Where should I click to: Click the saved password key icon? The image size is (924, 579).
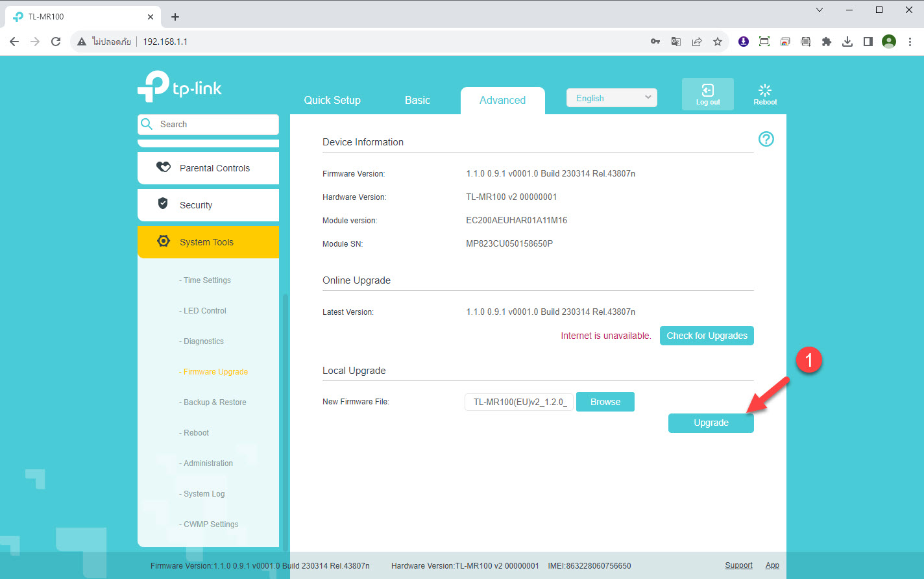[x=655, y=42]
